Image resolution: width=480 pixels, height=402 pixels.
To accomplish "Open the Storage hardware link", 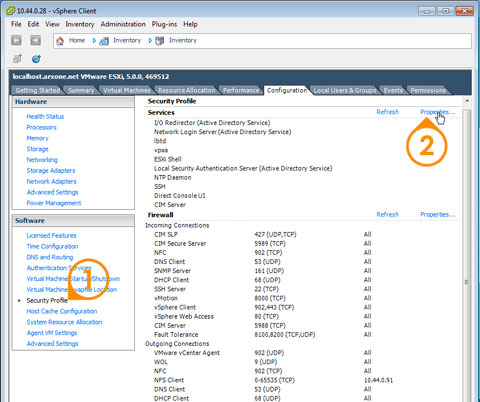I will pyautogui.click(x=37, y=149).
